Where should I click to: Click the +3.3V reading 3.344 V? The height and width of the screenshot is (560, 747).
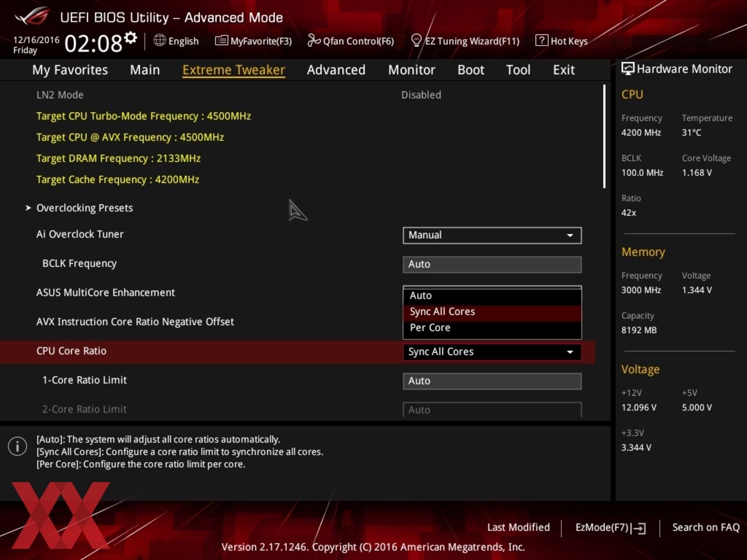click(x=636, y=447)
